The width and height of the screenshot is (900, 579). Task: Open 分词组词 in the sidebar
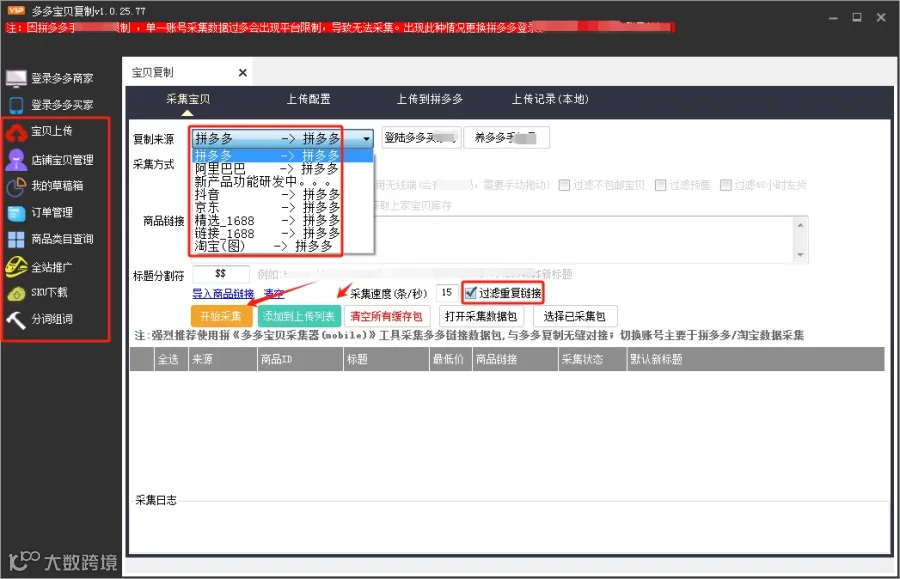click(52, 318)
